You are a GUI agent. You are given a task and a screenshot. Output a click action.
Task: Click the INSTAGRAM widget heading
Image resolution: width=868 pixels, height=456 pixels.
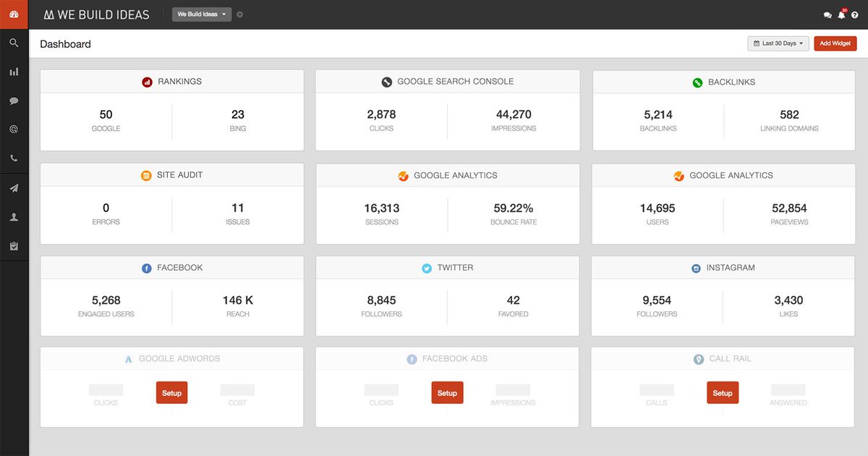pos(731,268)
